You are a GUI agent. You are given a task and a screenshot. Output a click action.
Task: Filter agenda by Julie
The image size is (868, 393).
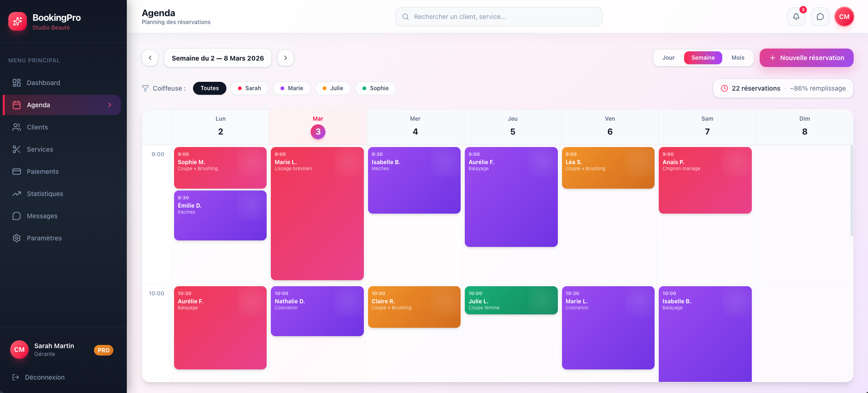(x=332, y=88)
